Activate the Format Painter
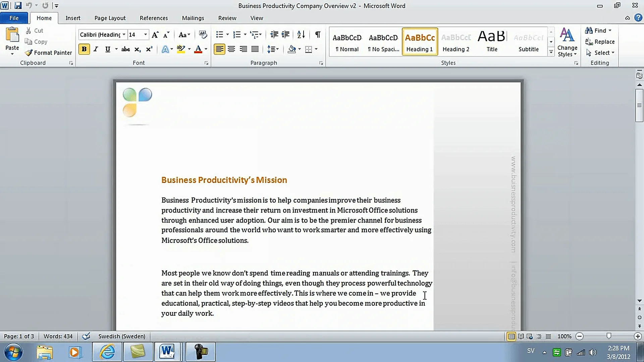This screenshot has width=644, height=362. click(x=48, y=53)
